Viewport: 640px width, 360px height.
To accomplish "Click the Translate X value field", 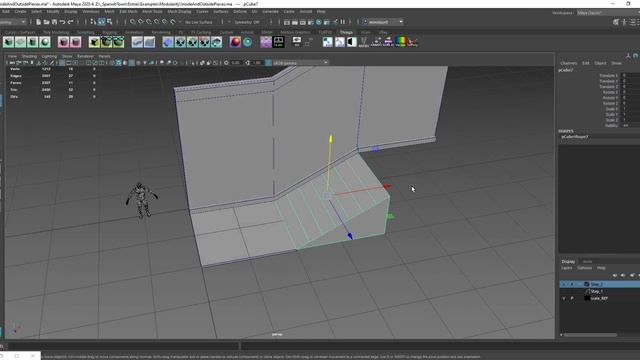I will [630, 76].
